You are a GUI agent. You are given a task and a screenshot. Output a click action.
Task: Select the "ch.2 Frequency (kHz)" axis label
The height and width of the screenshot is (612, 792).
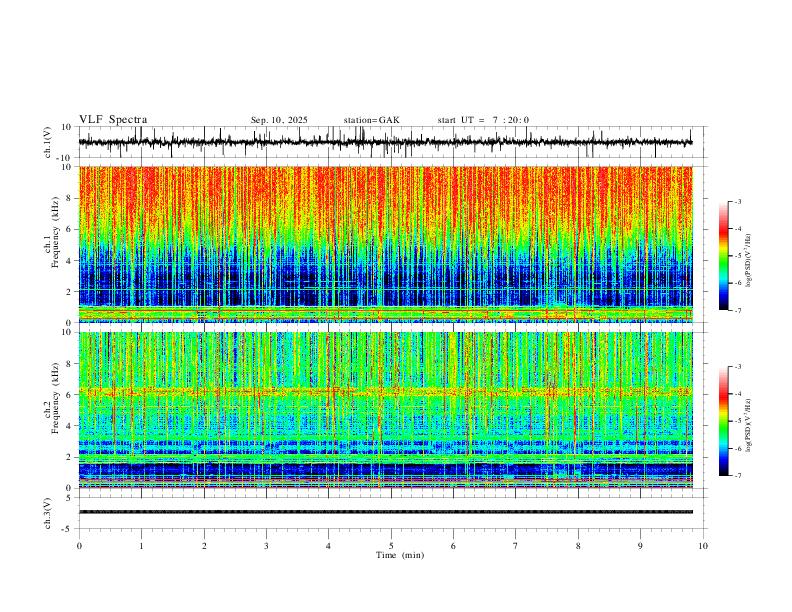pos(52,398)
